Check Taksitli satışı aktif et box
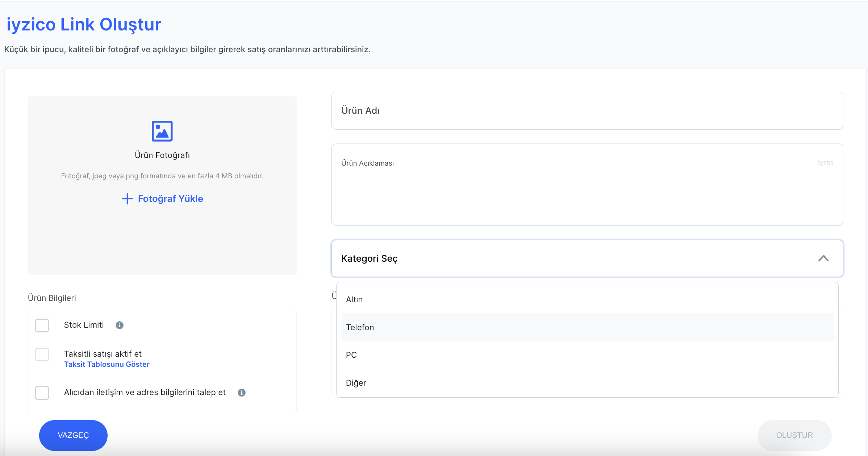Viewport: 868px width, 456px height. pyautogui.click(x=42, y=354)
